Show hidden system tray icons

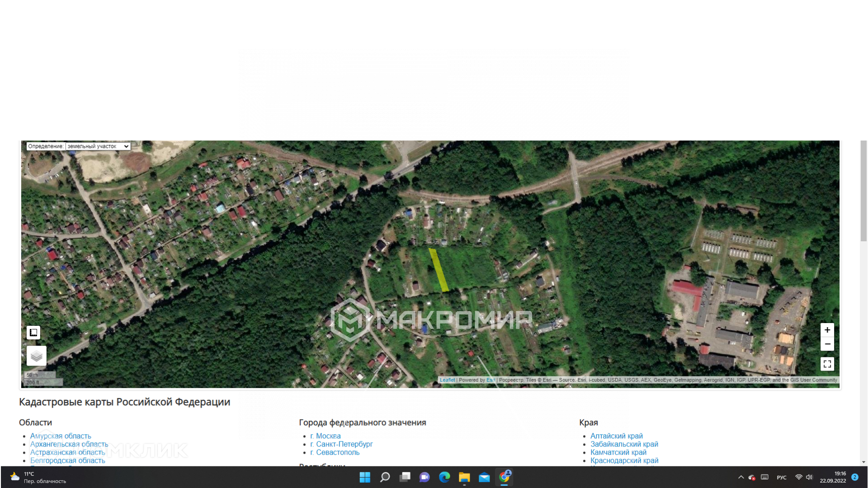[x=741, y=477]
